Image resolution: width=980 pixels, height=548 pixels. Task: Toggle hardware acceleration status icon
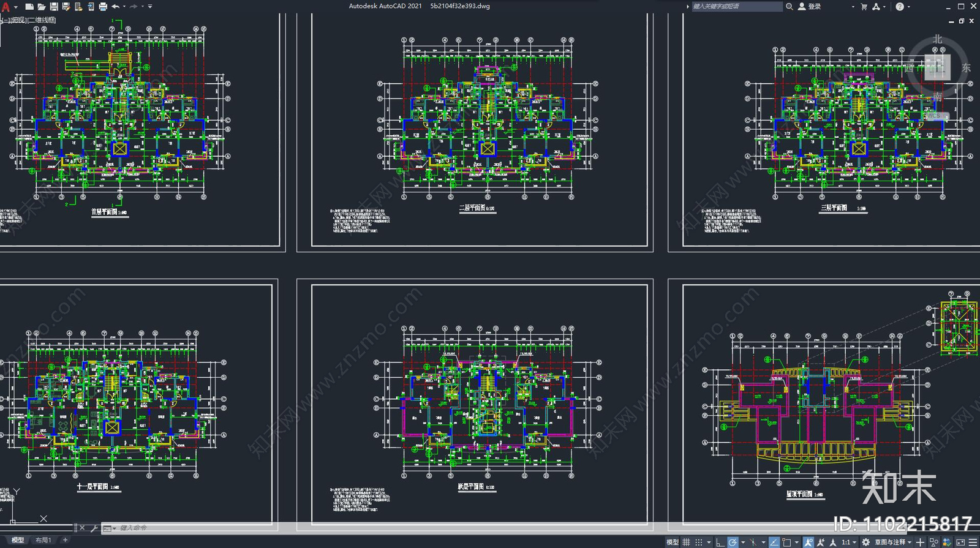pos(947,542)
